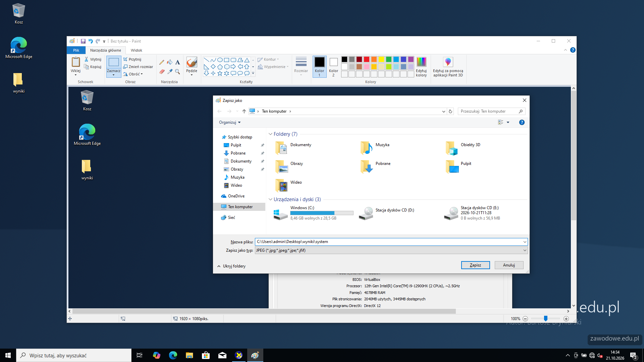This screenshot has width=644, height=362.
Task: Select the red color swatch
Action: click(x=367, y=59)
